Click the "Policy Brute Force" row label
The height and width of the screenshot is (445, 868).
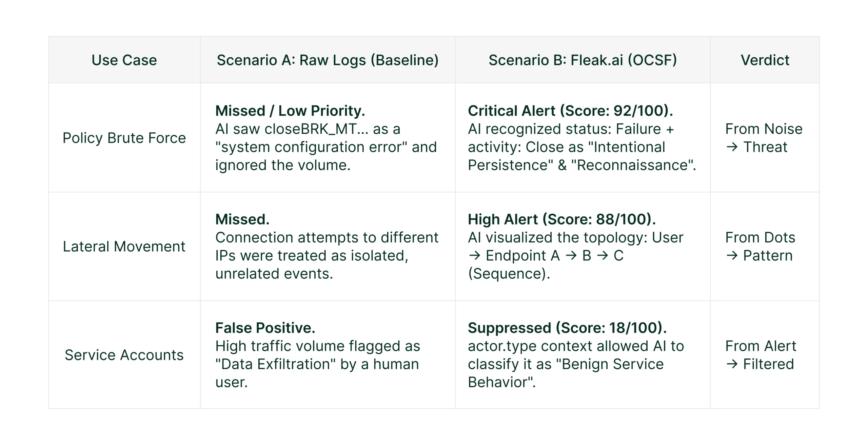pos(124,138)
